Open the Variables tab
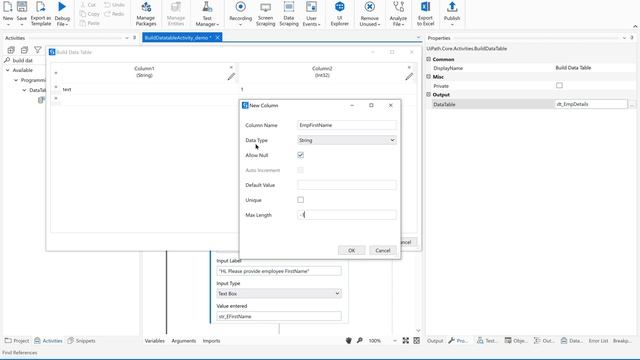 155,340
